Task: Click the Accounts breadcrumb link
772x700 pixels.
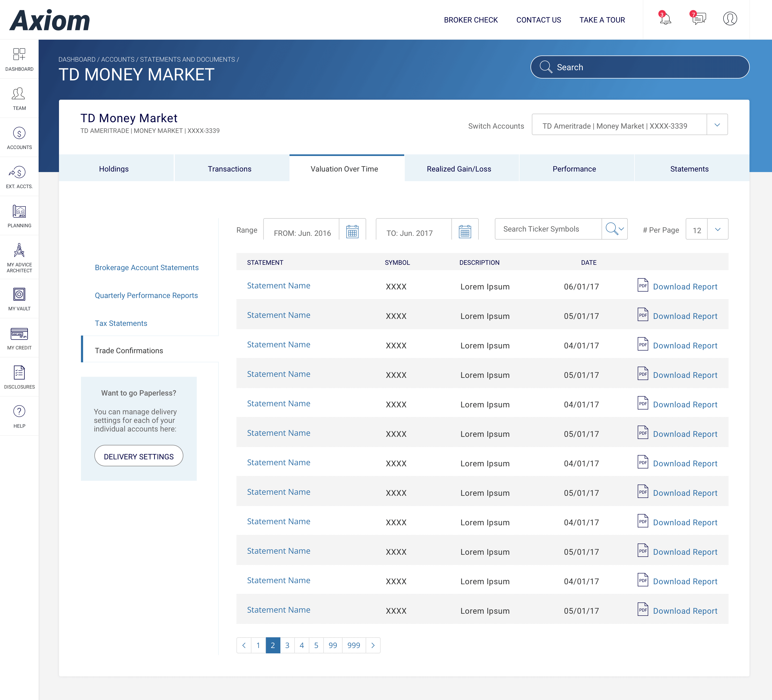Action: [118, 59]
